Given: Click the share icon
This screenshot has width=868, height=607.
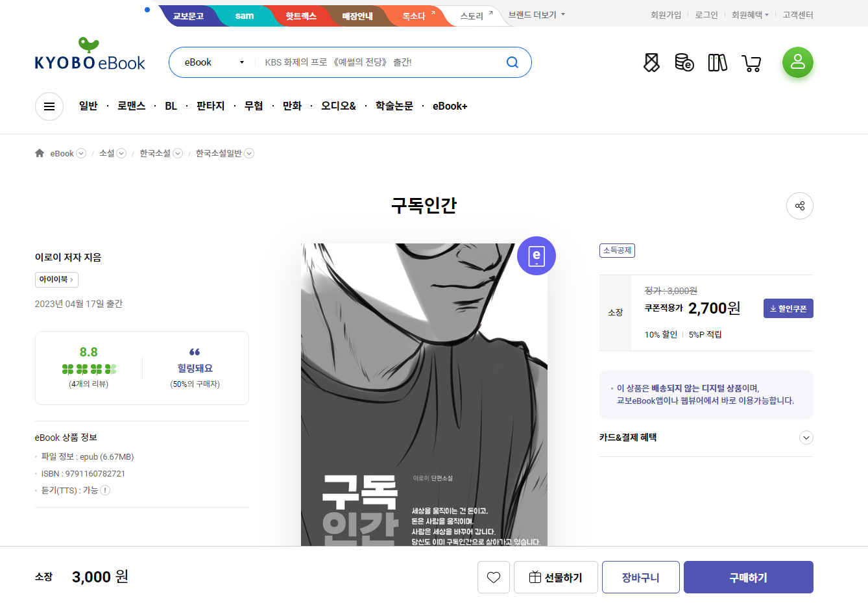Looking at the screenshot, I should pyautogui.click(x=800, y=206).
